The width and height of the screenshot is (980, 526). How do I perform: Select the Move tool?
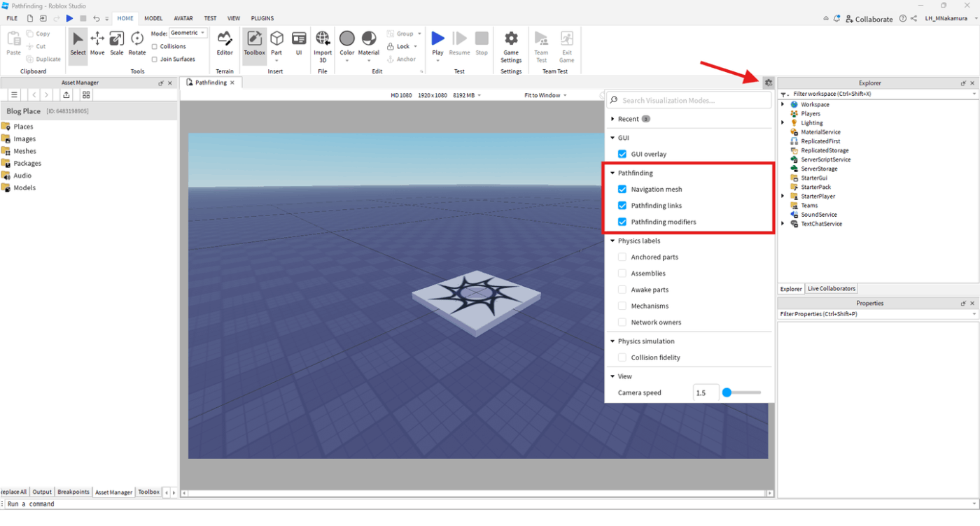click(97, 43)
